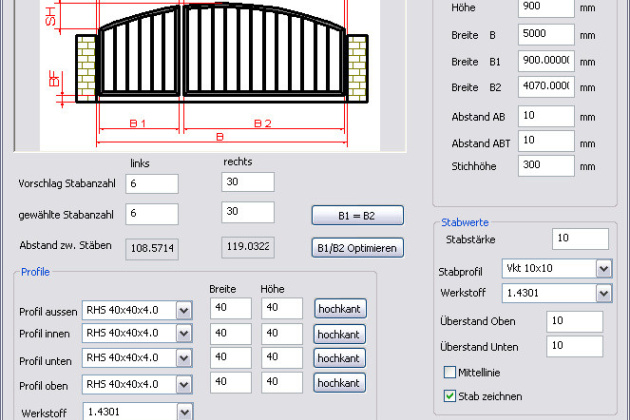
Task: Click hochkant button for Profil oben
Action: pyautogui.click(x=339, y=383)
